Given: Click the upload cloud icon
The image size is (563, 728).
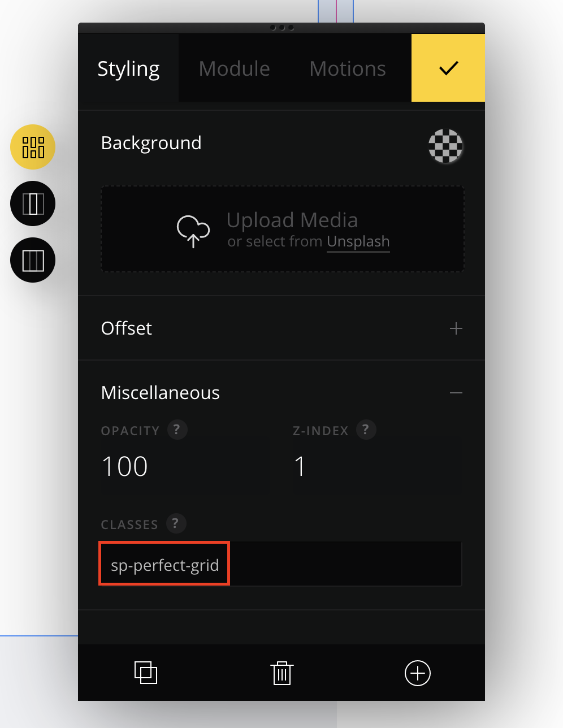Looking at the screenshot, I should 193,231.
